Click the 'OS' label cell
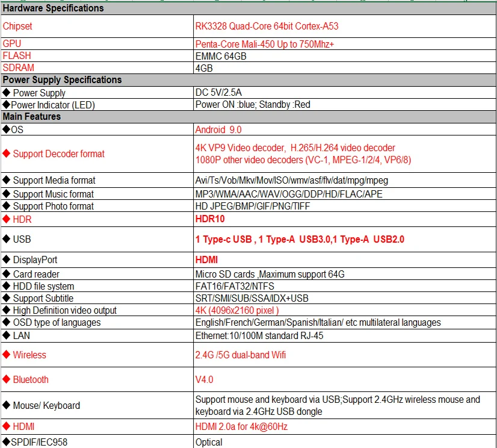The image size is (497, 448). [97, 129]
